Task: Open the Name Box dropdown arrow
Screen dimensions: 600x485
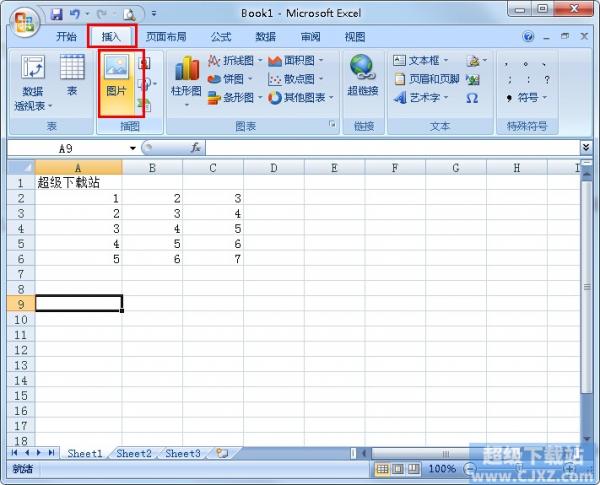Action: [x=133, y=148]
